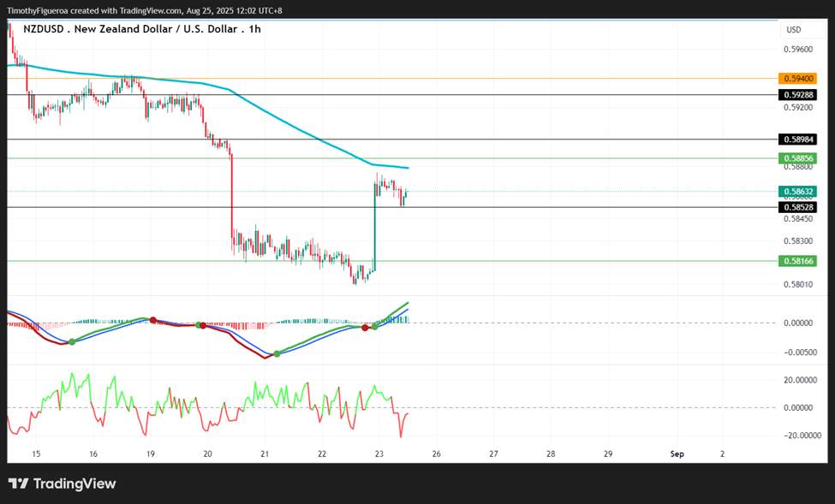Click the date label 27 on time axis
Viewport: 835px width, 504px height.
coord(493,454)
